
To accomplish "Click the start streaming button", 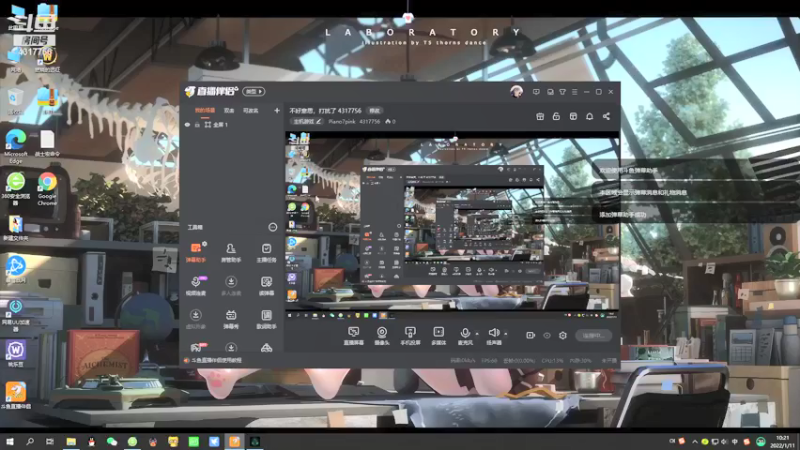I will click(x=593, y=335).
